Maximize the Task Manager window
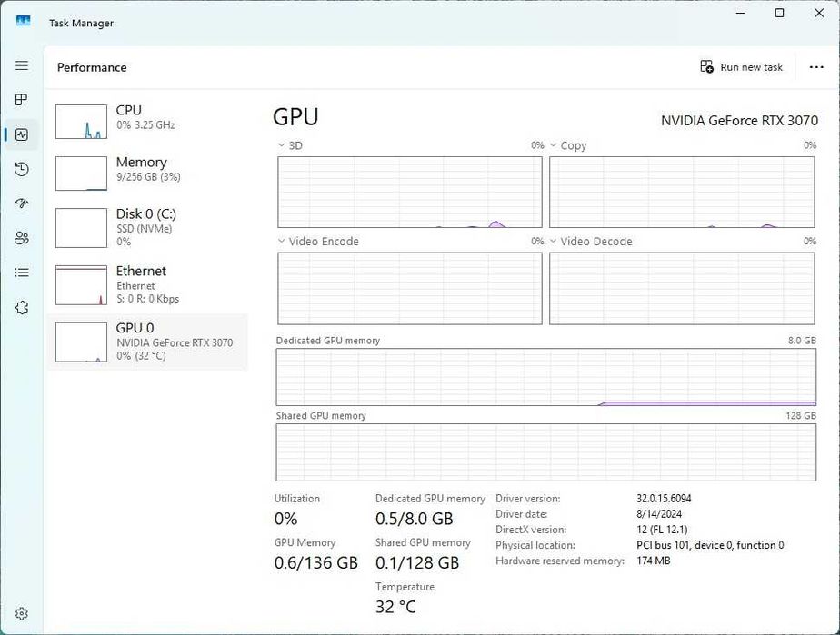The image size is (840, 635). tap(779, 13)
